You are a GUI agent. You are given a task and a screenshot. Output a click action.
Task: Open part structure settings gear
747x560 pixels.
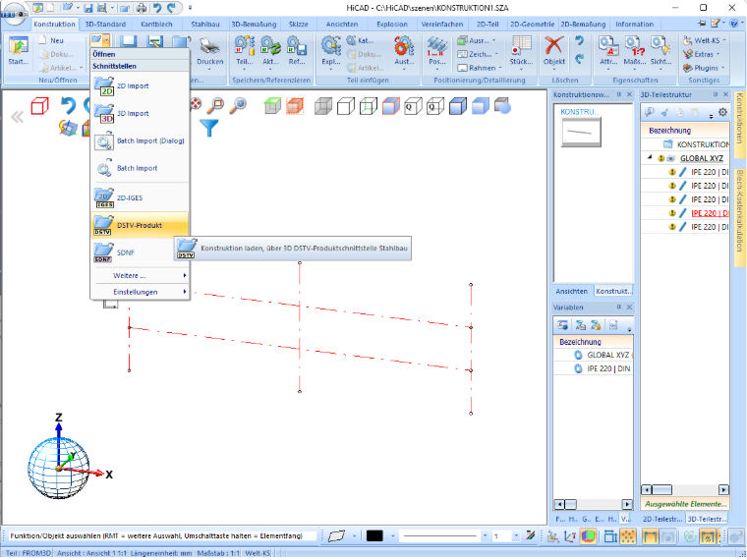pos(722,112)
